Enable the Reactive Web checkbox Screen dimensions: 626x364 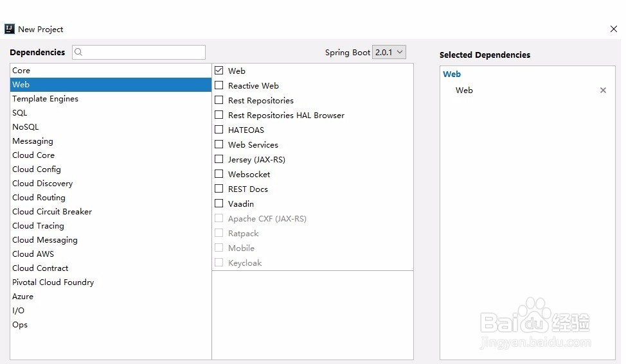pyautogui.click(x=219, y=85)
